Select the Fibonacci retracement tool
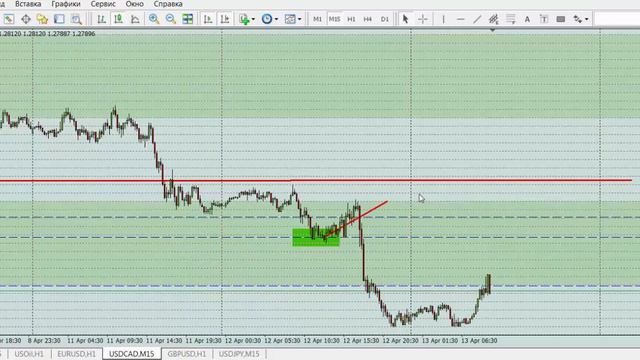Viewport: 640px width, 360px height. 511,19
